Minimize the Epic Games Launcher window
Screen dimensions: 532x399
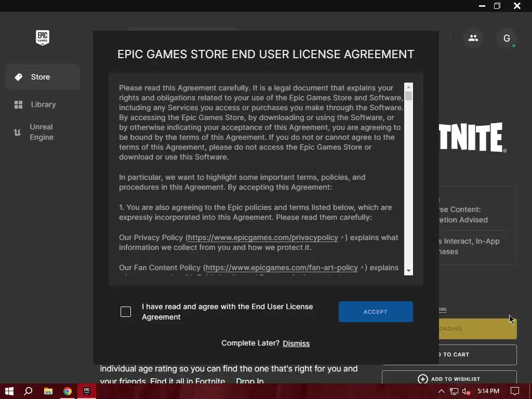(x=482, y=6)
